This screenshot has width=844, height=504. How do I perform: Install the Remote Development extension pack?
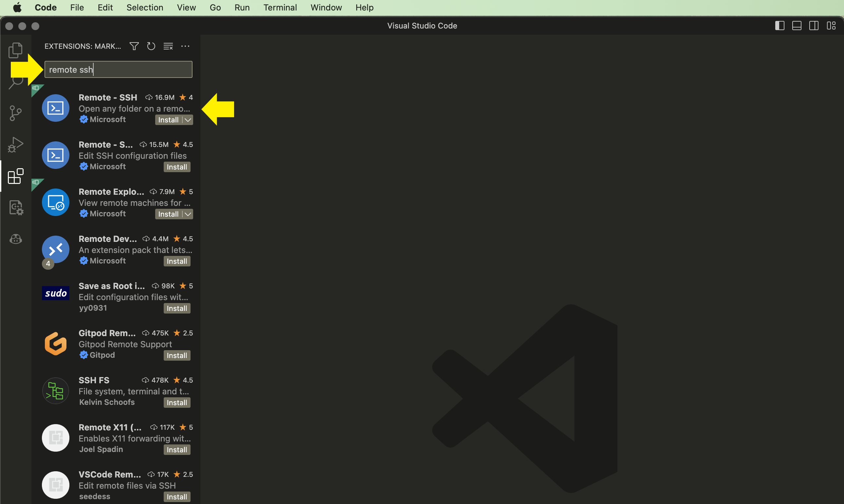[176, 261]
